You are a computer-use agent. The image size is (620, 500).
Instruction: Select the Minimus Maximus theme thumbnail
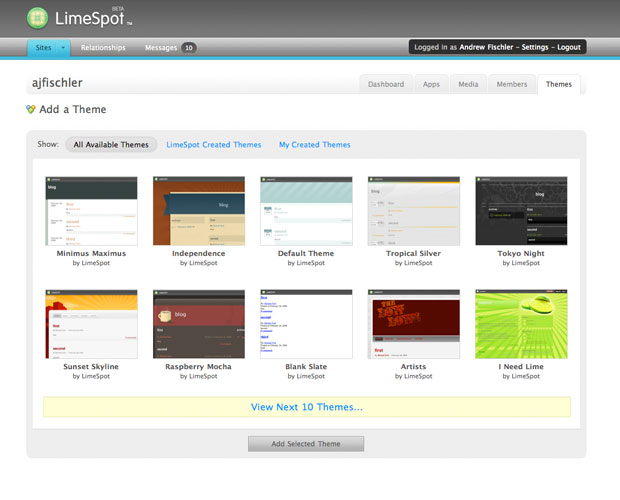pyautogui.click(x=91, y=211)
